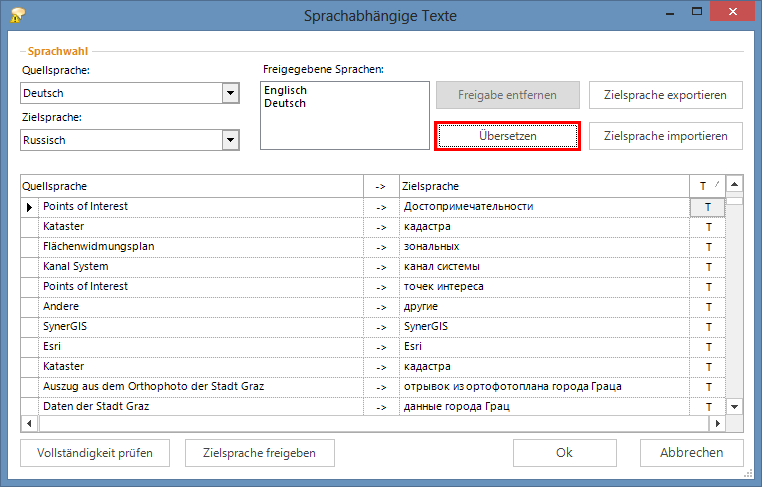Click Vollständigkeit prüfen button
Viewport: 762px width, 487px height.
(95, 453)
